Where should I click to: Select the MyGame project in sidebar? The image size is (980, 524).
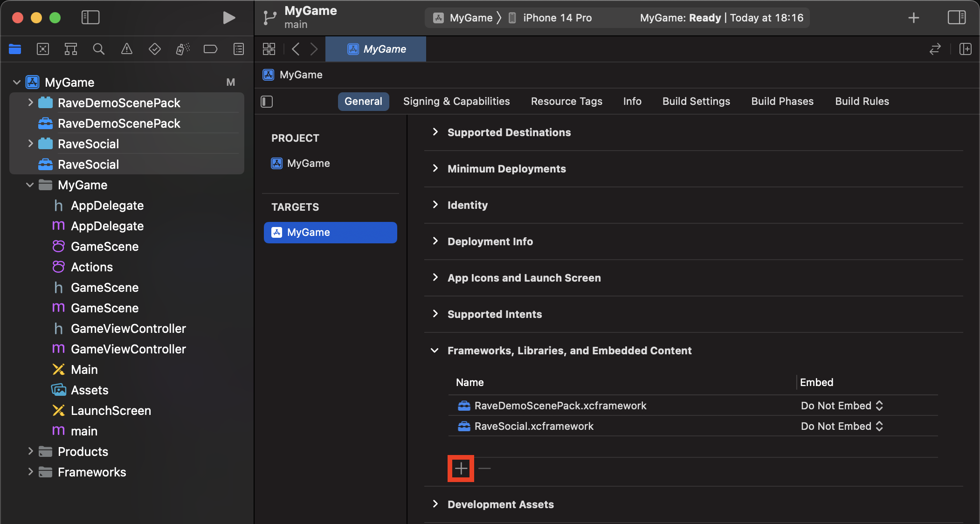point(69,81)
